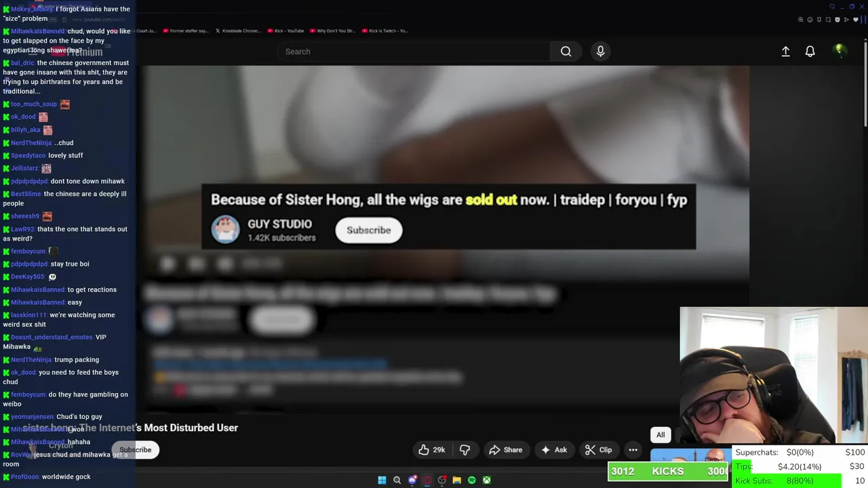Dislike the video
The height and width of the screenshot is (488, 868).
coord(465,450)
